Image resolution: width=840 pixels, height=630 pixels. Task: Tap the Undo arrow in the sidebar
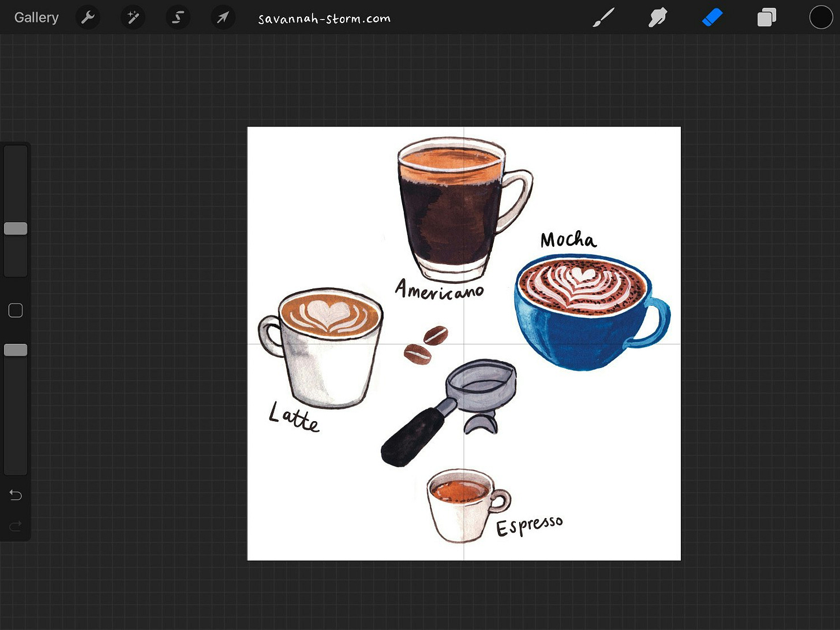[15, 495]
